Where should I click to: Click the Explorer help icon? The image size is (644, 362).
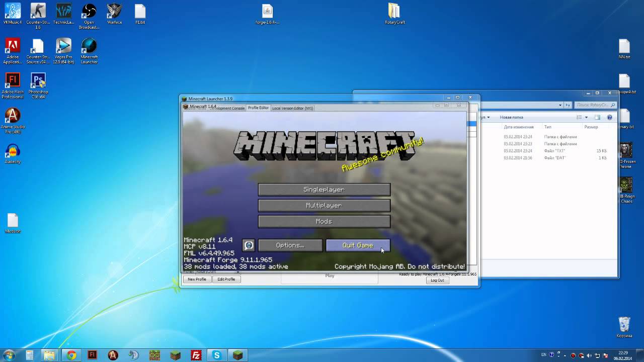tap(610, 117)
